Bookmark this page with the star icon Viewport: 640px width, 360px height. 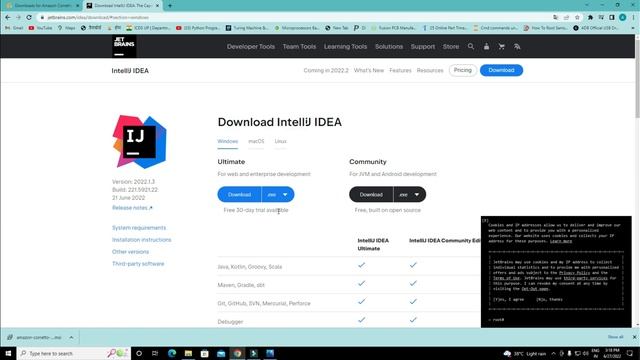577,18
